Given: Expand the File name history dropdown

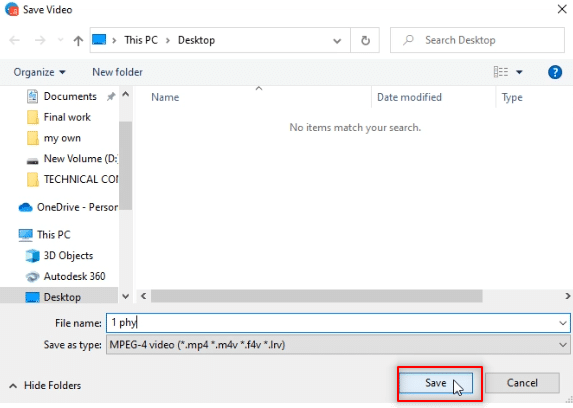Looking at the screenshot, I should pyautogui.click(x=562, y=323).
